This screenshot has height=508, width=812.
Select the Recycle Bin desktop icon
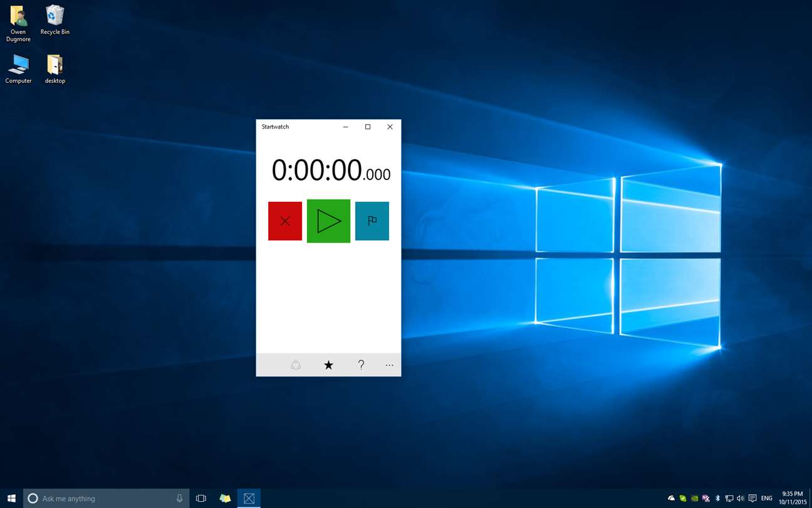(55, 20)
